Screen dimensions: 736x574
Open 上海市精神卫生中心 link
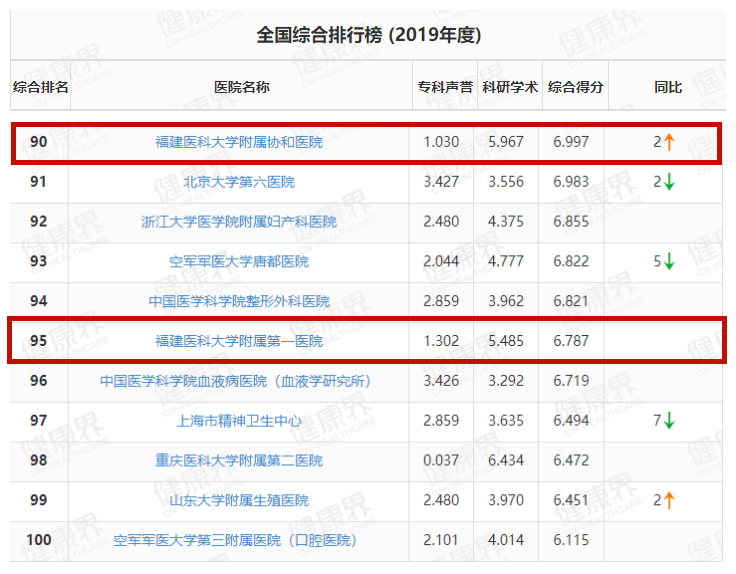(239, 421)
